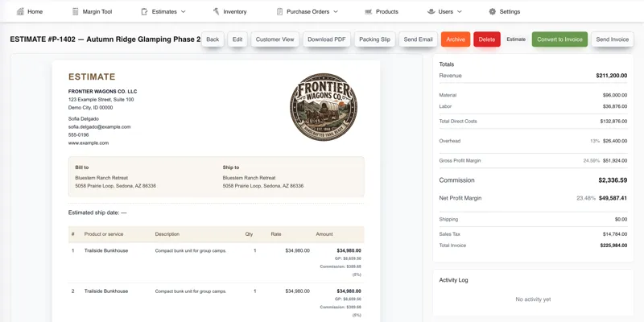Image resolution: width=644 pixels, height=322 pixels.
Task: Click the estimate title P-1402 heading
Action: [x=105, y=39]
